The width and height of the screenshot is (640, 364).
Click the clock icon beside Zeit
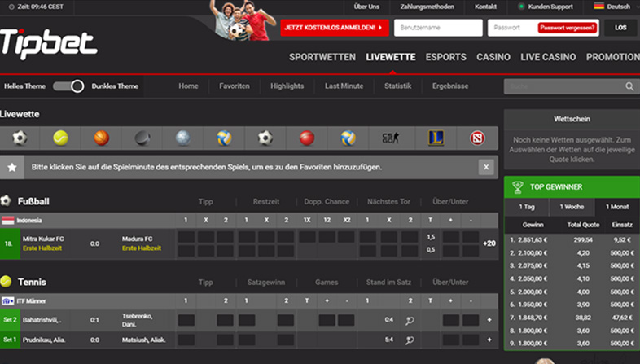point(11,7)
